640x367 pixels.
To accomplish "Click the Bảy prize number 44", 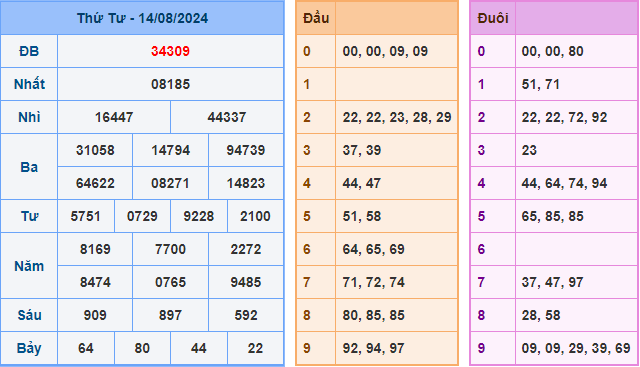I will coord(198,349).
